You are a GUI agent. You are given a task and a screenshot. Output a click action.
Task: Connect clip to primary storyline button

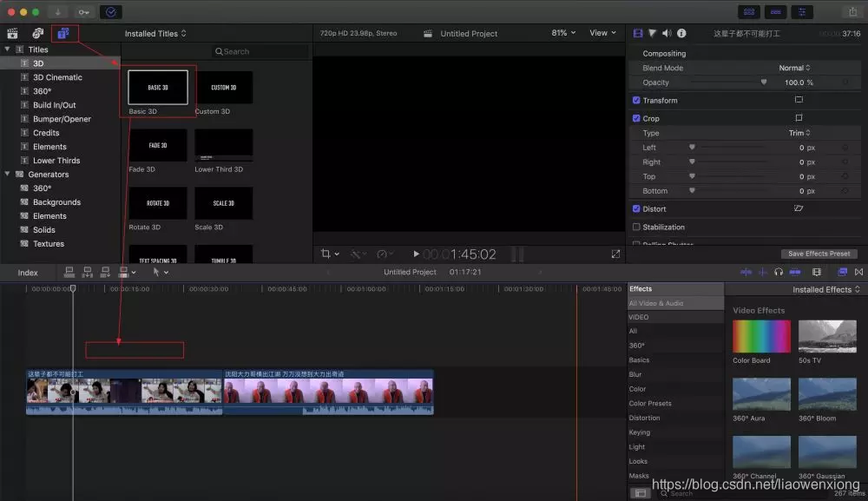[69, 272]
